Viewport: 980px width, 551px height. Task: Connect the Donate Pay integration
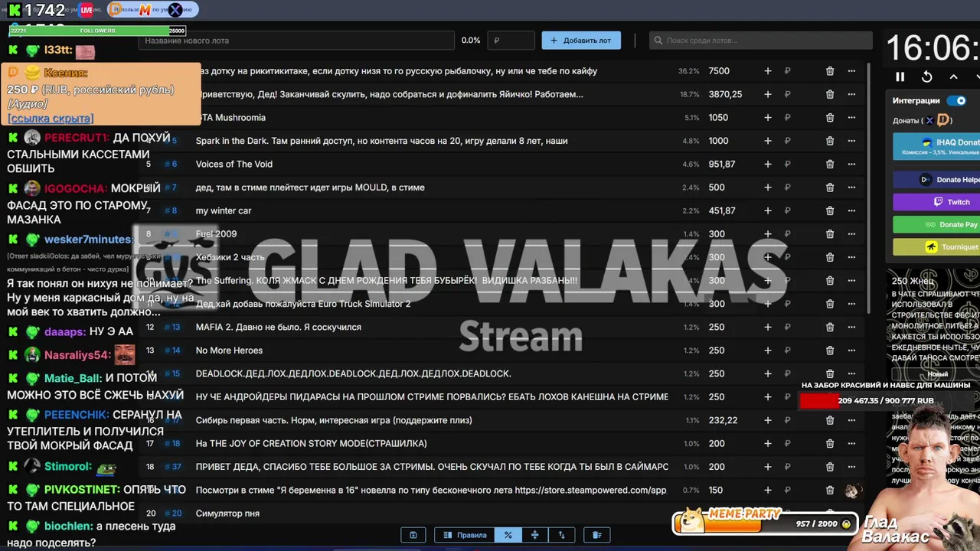[x=936, y=224]
